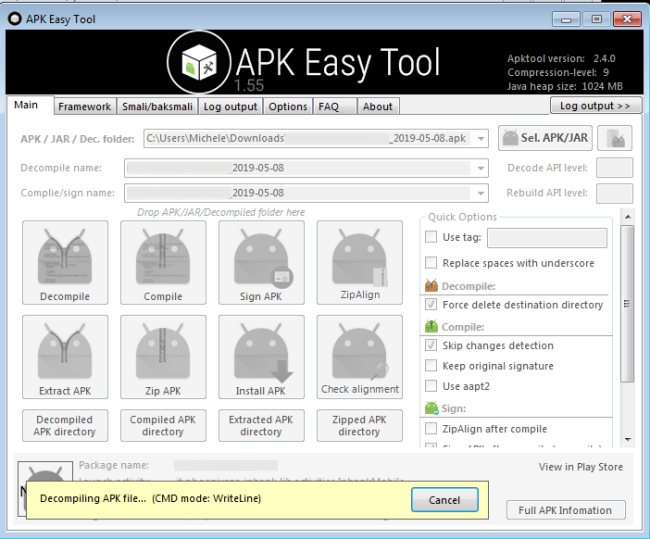Click the Decode API level field

[614, 168]
